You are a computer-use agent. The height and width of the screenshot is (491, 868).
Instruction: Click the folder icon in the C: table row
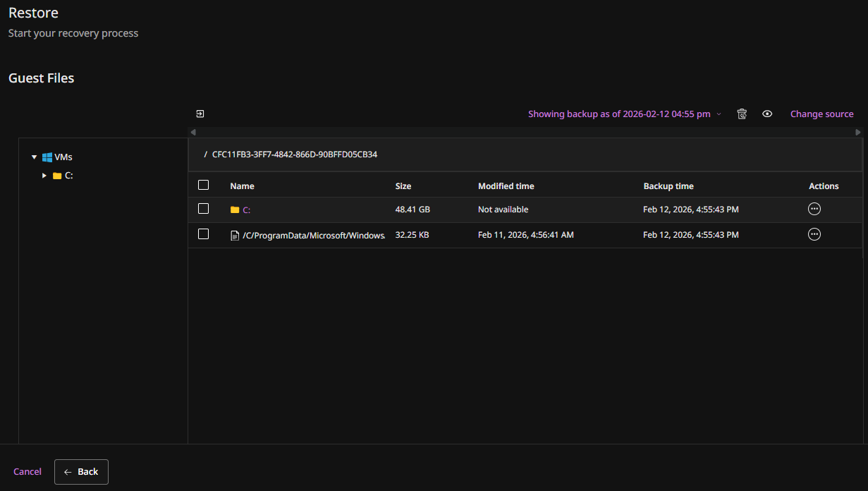[235, 210]
